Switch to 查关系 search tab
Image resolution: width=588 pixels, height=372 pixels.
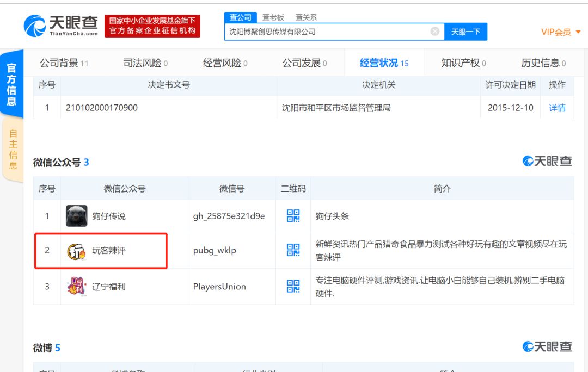pos(306,17)
